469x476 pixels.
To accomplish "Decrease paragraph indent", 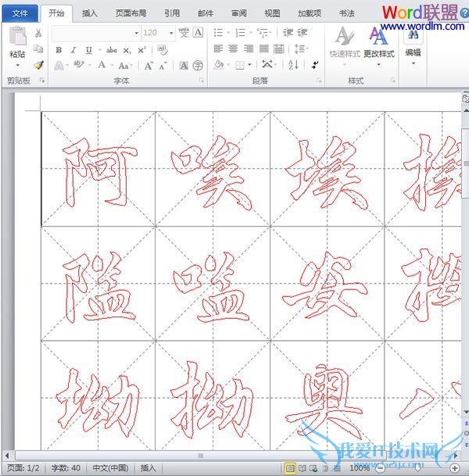I will point(288,33).
